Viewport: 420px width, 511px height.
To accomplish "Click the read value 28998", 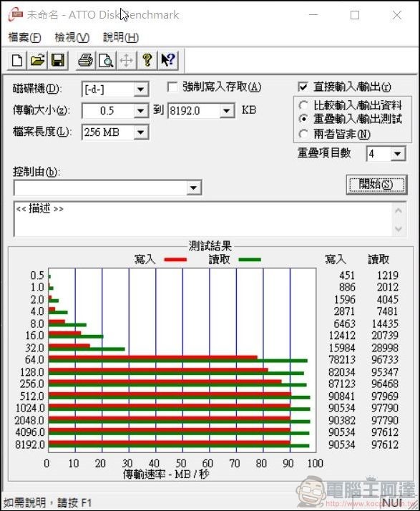I will tap(385, 348).
